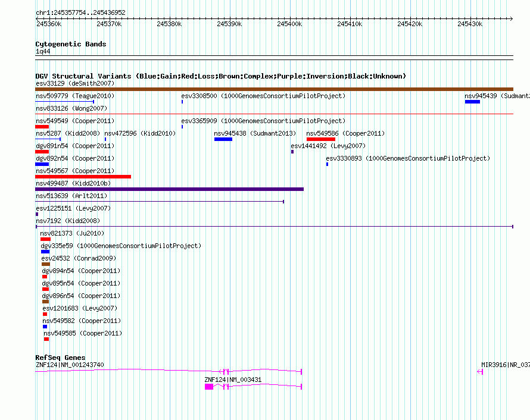Viewport: 530px width, 420px height.
Task: Select the ZNF124 NM_003431 magenta exon block
Action: point(209,387)
